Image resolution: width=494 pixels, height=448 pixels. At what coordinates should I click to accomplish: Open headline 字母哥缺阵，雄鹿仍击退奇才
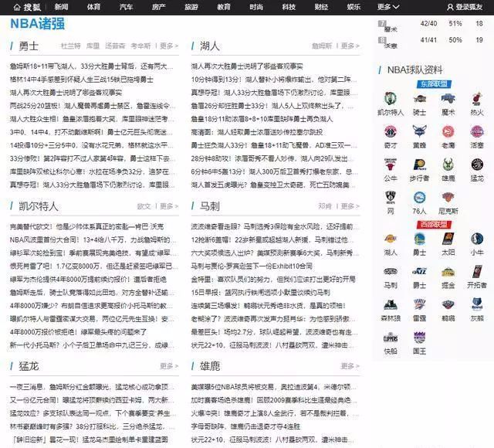pyautogui.click(x=245, y=426)
